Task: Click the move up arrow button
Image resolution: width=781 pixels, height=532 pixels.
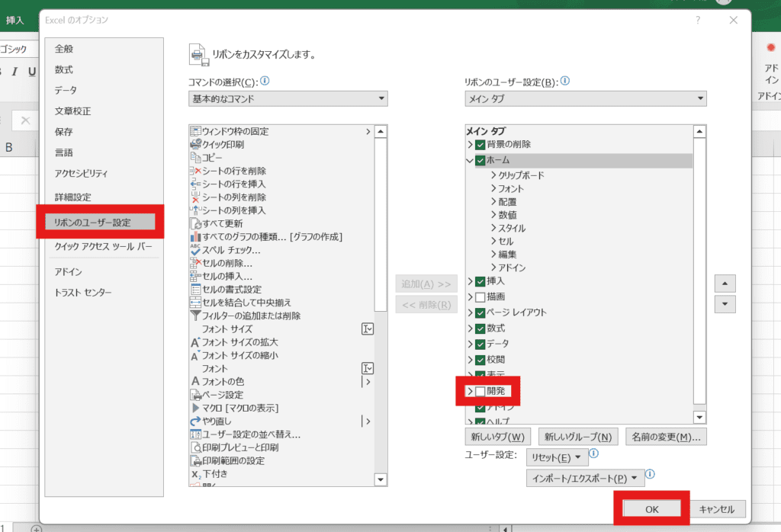Action: (725, 283)
